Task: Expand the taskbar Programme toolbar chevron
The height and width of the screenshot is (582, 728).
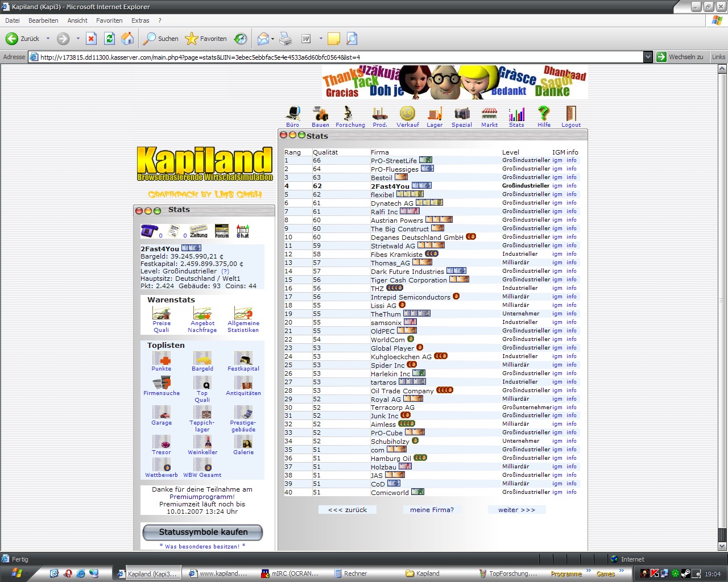Action: click(588, 571)
